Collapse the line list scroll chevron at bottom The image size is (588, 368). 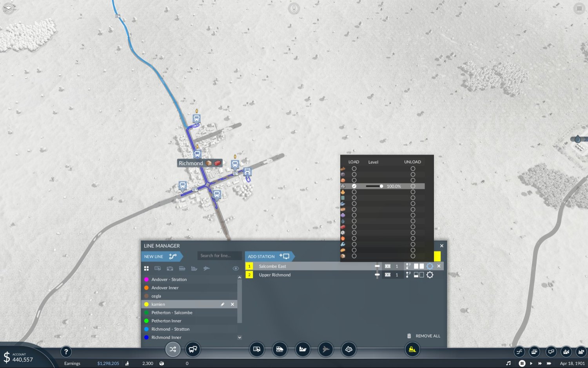(x=240, y=337)
